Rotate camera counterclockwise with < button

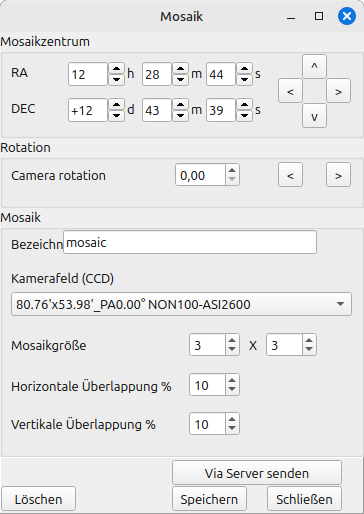coord(290,175)
